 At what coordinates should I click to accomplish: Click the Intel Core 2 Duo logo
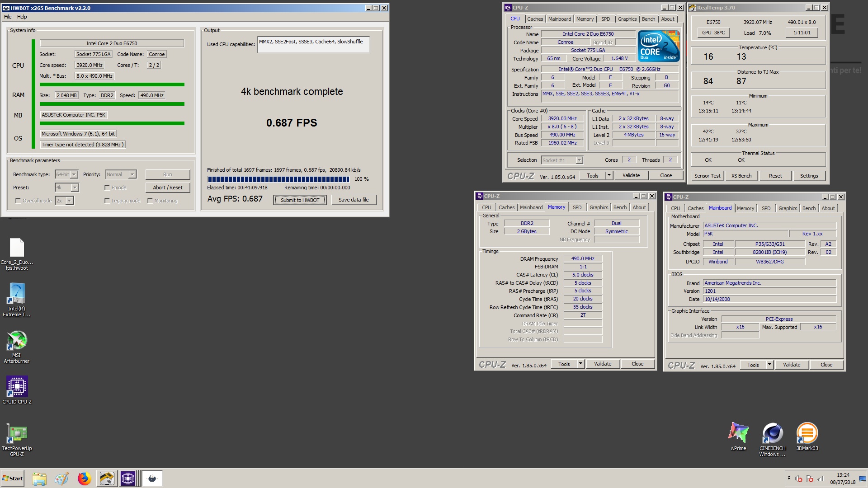659,46
